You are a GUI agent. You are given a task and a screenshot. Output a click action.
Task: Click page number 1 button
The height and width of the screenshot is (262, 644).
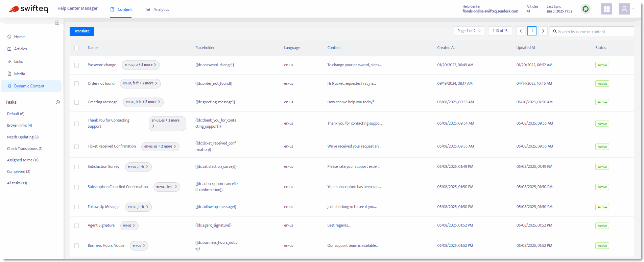pos(532,31)
